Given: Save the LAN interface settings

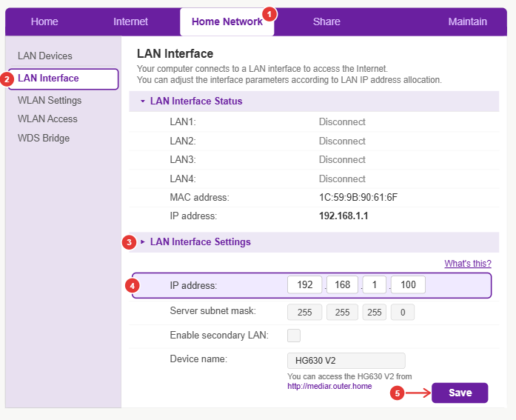Looking at the screenshot, I should 460,393.
